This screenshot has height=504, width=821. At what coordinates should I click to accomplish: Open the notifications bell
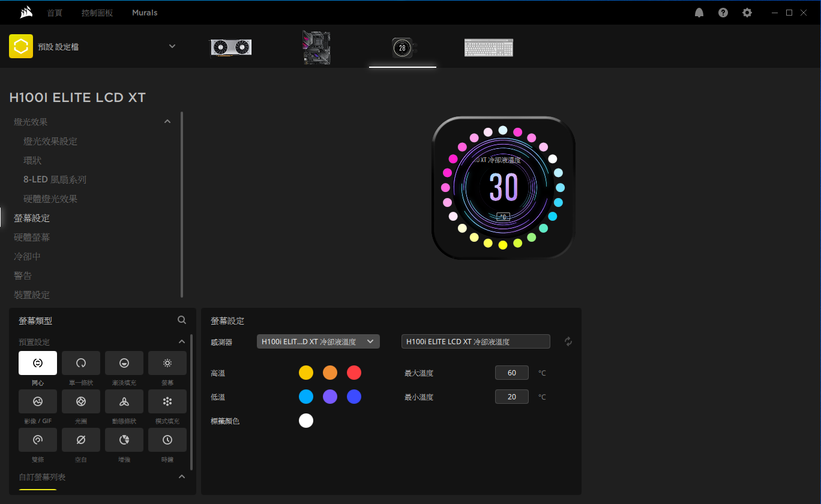coord(699,13)
